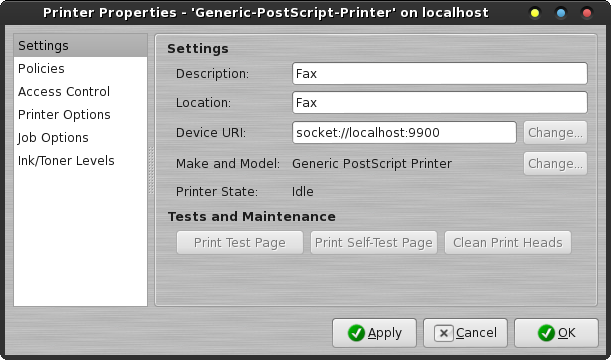The image size is (611, 360).
Task: Click Clean Print Heads button
Action: tap(508, 243)
